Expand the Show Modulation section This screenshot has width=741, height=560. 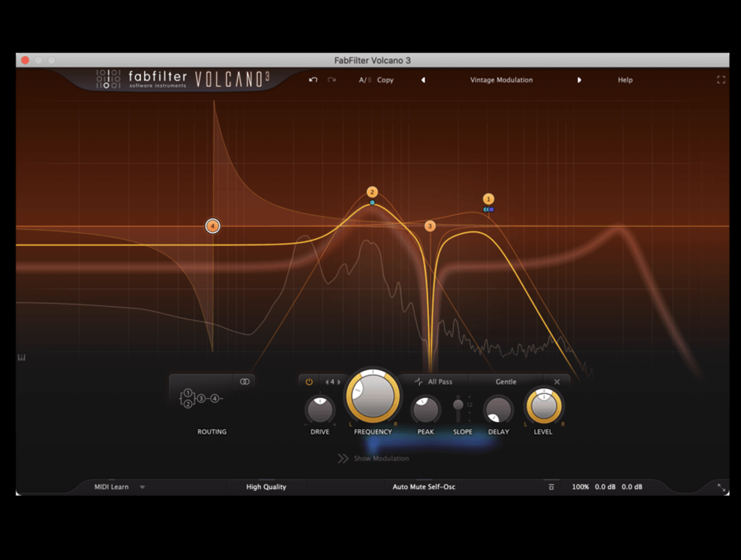pyautogui.click(x=374, y=458)
